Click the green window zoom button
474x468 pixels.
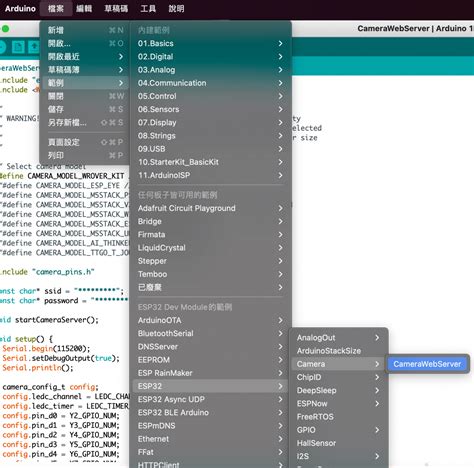pos(5,29)
